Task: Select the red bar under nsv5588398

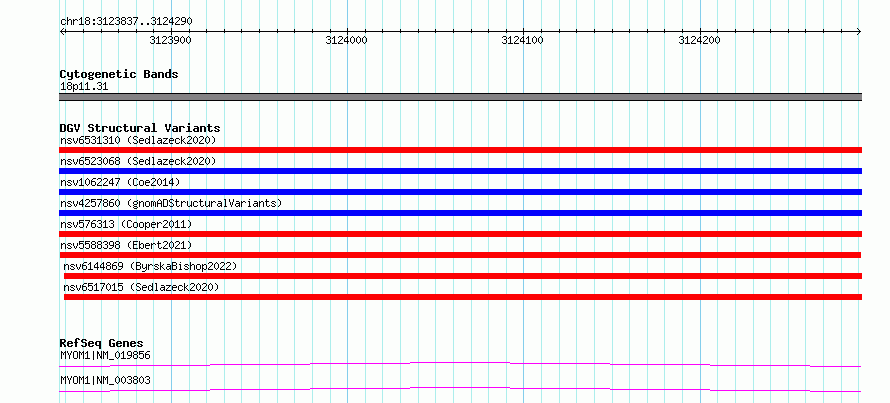Action: [460, 255]
